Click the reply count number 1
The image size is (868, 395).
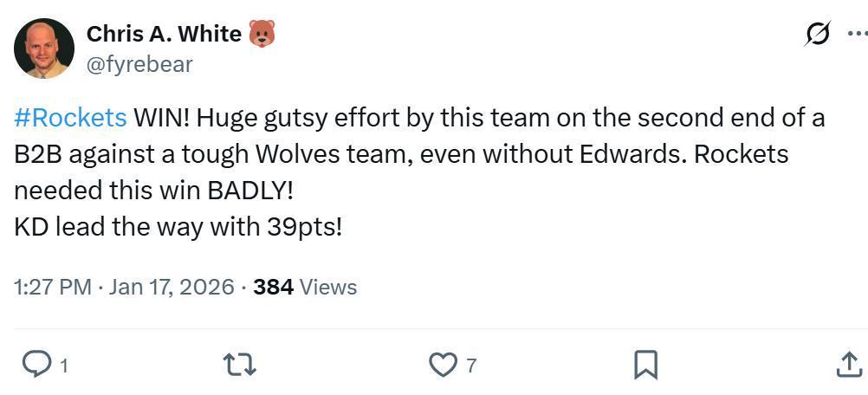tap(64, 366)
